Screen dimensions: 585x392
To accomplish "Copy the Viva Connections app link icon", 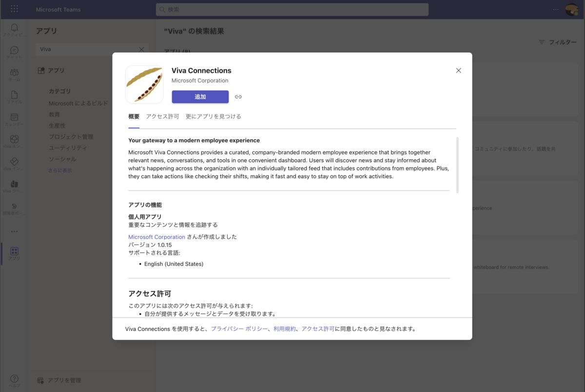I will pos(238,97).
